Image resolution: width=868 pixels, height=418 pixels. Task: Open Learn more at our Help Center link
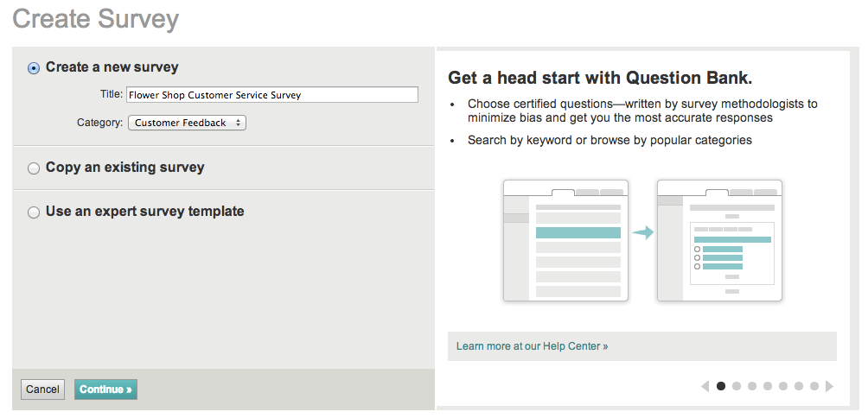(x=532, y=346)
